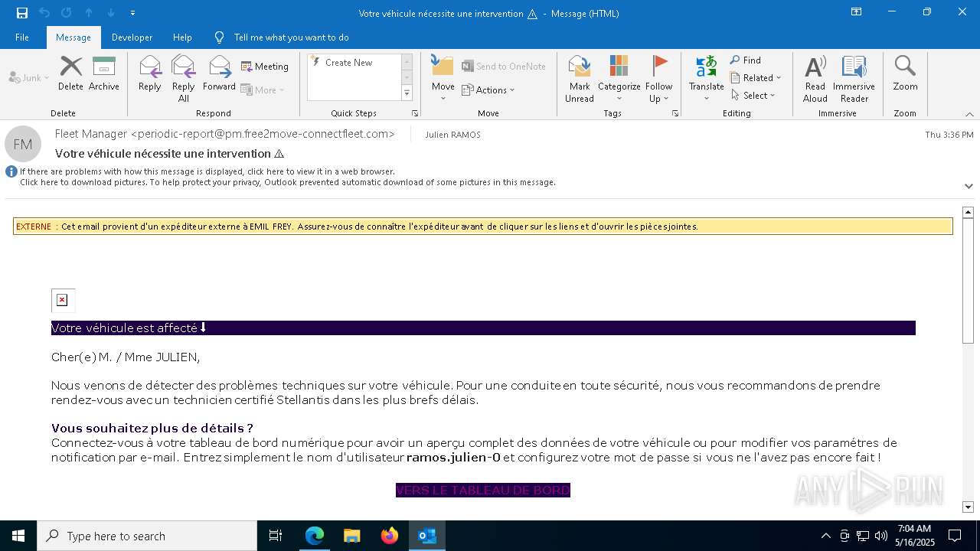Switch to the Developer tab

pyautogui.click(x=132, y=37)
